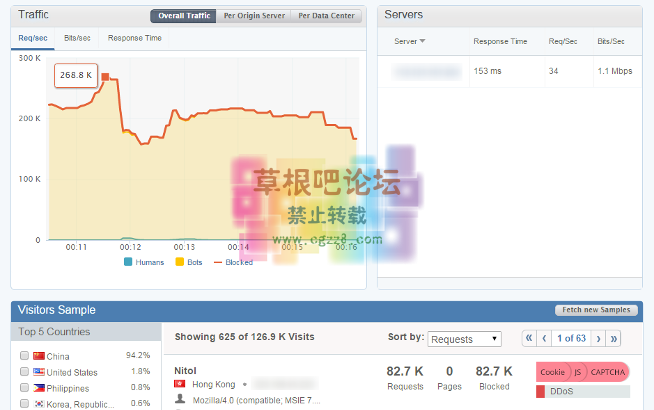
Task: Select the Response Time tab
Action: pos(134,38)
